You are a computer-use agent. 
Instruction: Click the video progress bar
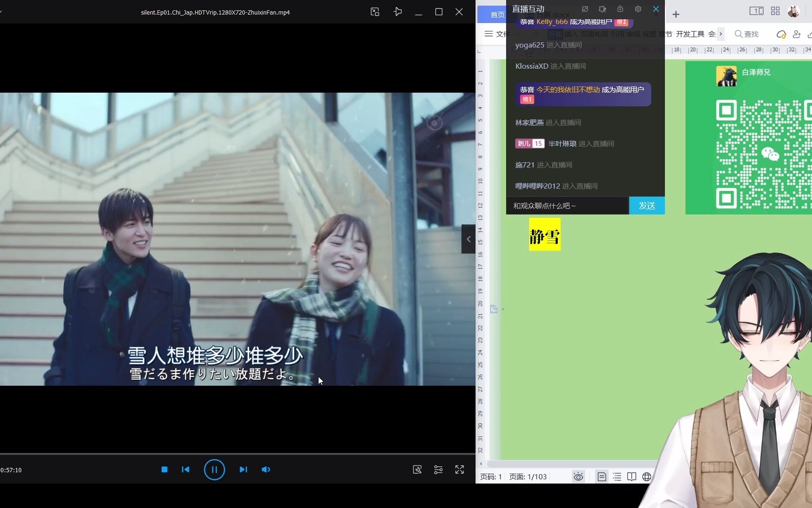click(x=237, y=454)
